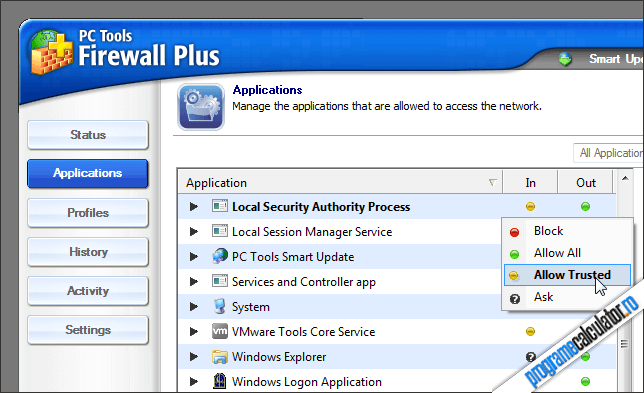Expand the System row
644x393 pixels.
coord(194,307)
